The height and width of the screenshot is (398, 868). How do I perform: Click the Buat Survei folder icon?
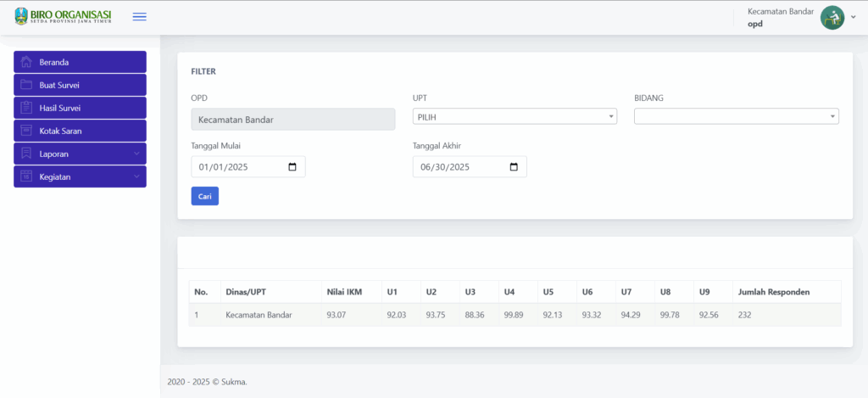click(26, 85)
